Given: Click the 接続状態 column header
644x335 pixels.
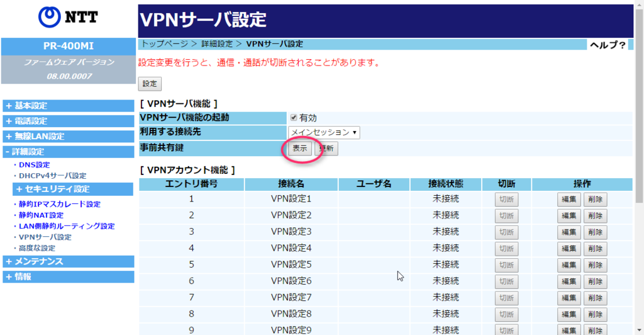Looking at the screenshot, I should click(446, 184).
